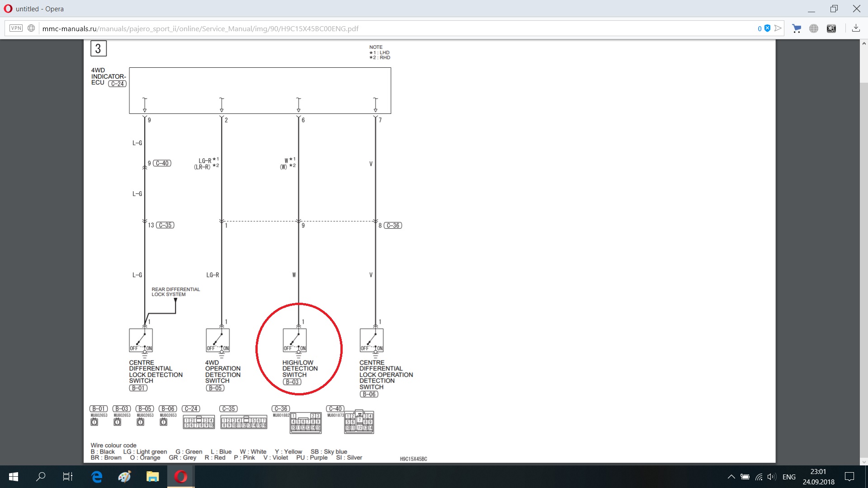Expand hidden system tray icons chevron
The image size is (868, 488).
point(731,477)
